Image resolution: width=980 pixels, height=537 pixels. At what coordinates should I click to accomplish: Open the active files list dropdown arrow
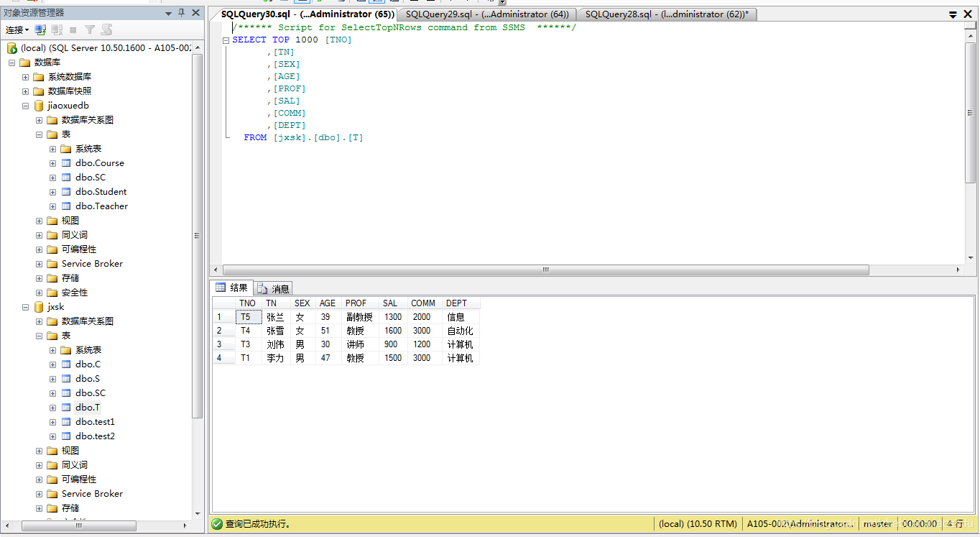click(x=953, y=14)
